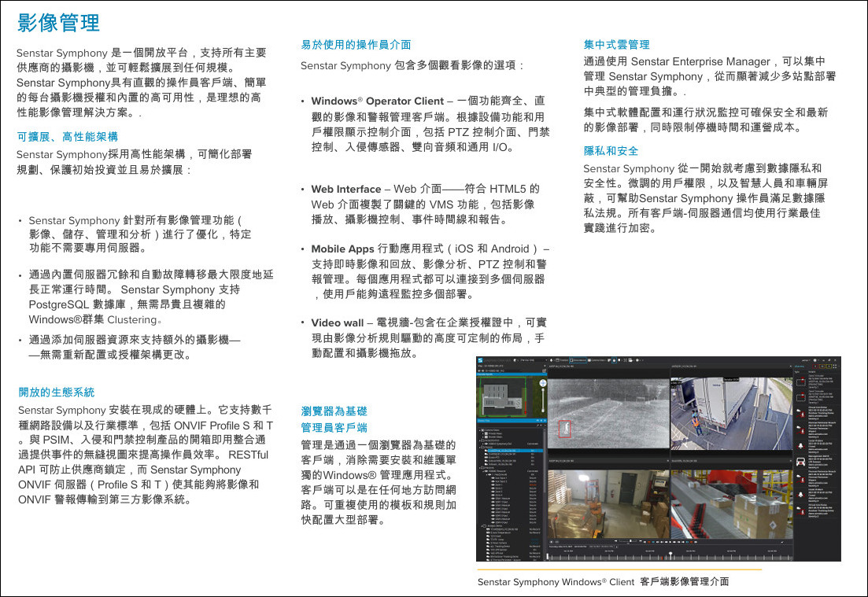Click the help icon near the top-right corner

click(814, 360)
